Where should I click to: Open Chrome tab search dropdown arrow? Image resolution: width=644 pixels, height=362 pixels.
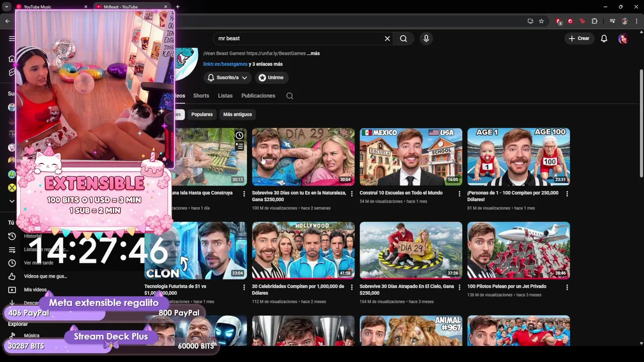point(7,7)
